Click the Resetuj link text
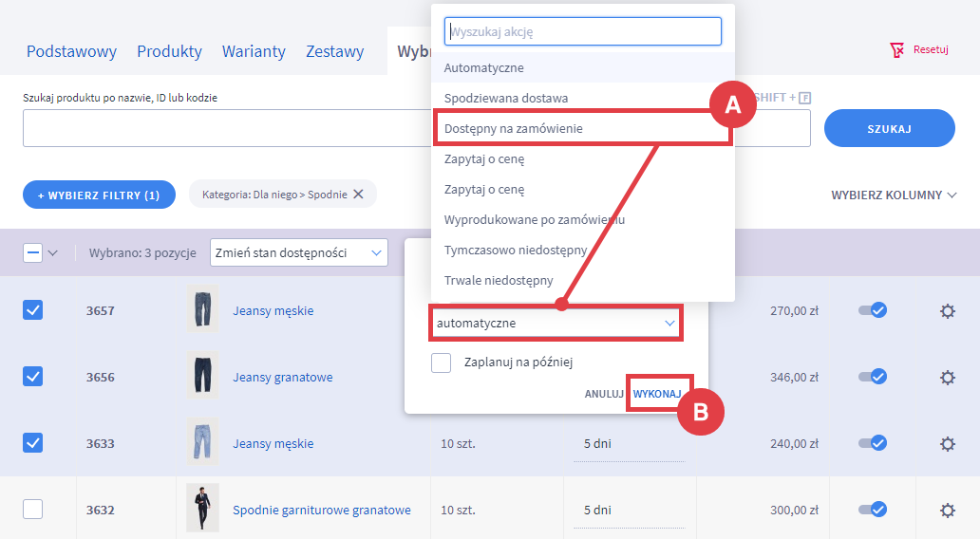The width and height of the screenshot is (980, 539). [931, 49]
